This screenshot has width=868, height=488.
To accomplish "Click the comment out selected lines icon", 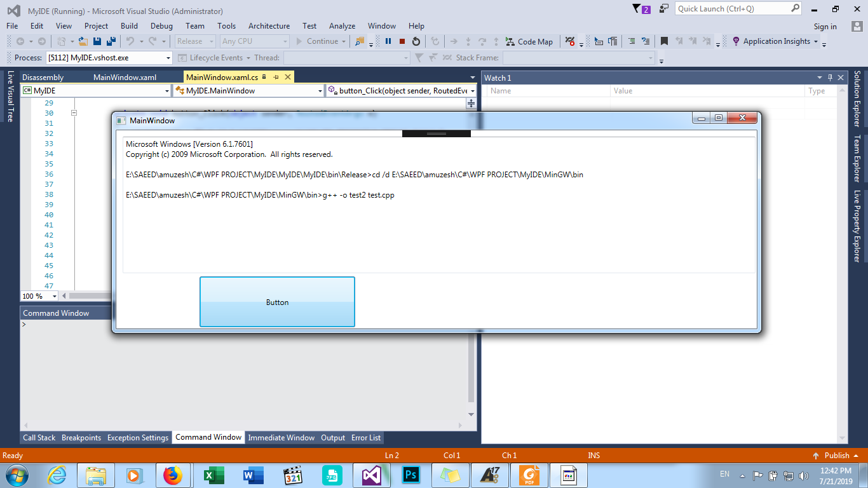I will coord(632,41).
